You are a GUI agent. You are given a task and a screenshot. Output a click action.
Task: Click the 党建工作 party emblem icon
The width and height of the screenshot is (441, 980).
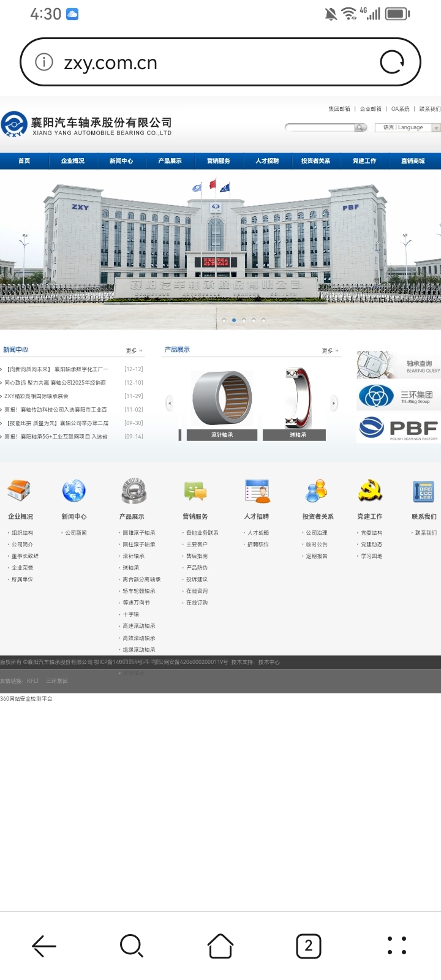[370, 491]
